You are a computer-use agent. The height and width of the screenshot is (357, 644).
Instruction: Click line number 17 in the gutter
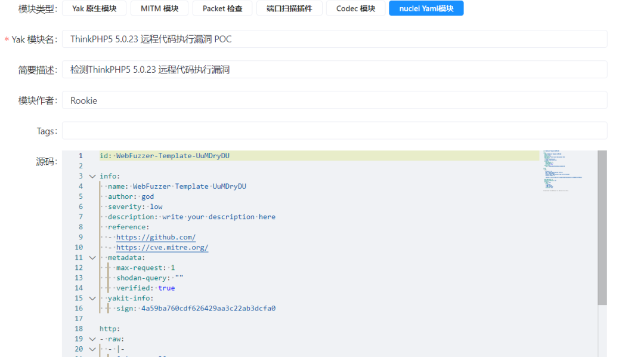click(x=79, y=319)
